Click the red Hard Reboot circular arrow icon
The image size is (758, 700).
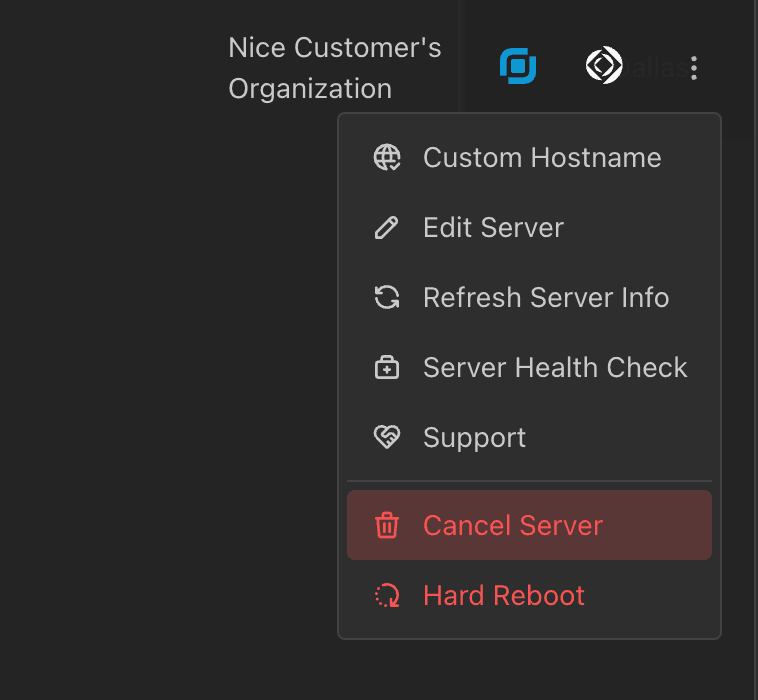click(387, 596)
